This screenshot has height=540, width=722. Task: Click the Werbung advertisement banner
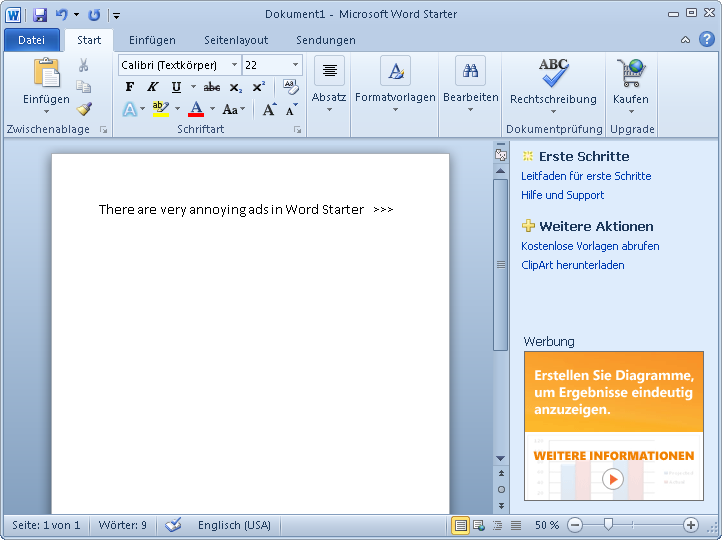613,425
